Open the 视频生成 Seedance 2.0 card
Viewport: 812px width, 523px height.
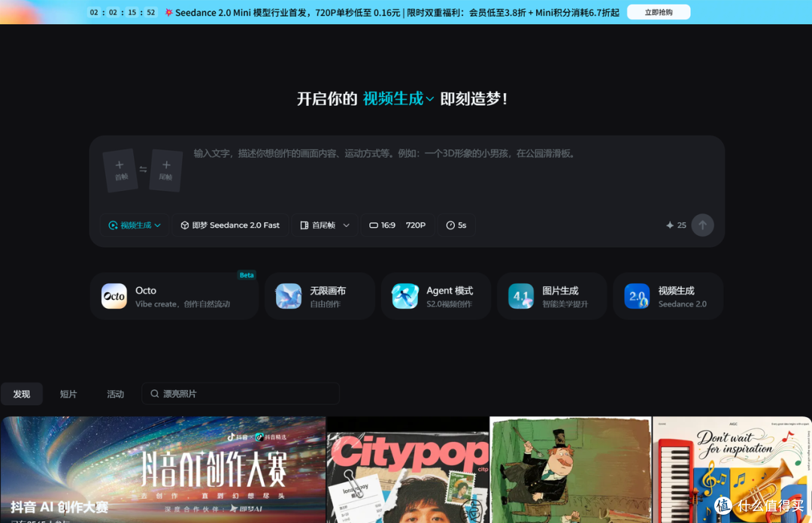pos(668,296)
